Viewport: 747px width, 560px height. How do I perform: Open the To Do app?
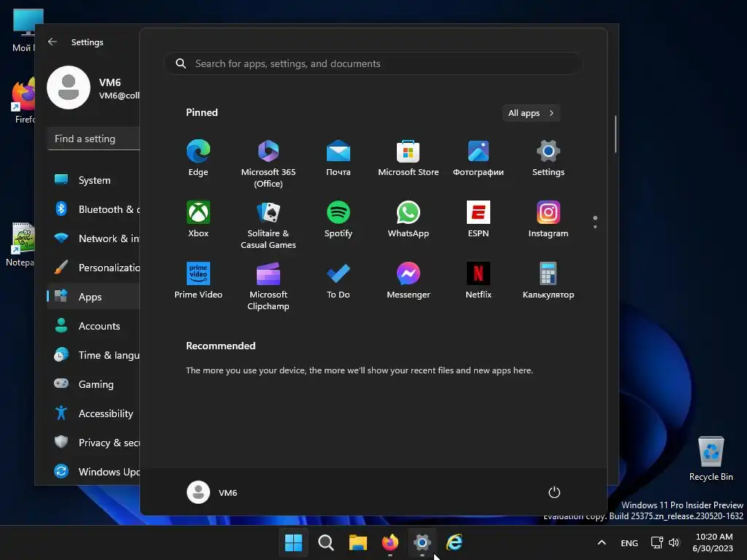[x=338, y=281]
